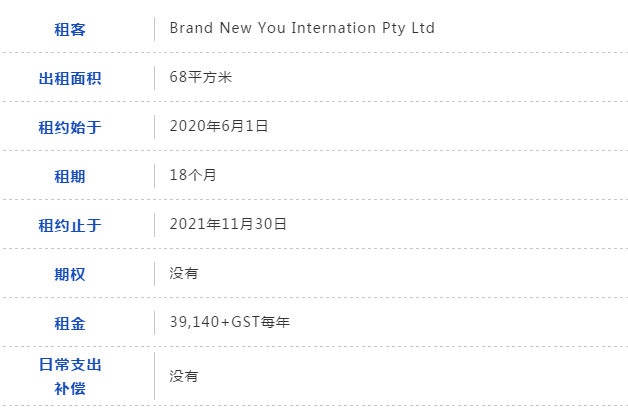The width and height of the screenshot is (628, 415).
Task: Select the 68平方米 value
Action: tap(201, 77)
